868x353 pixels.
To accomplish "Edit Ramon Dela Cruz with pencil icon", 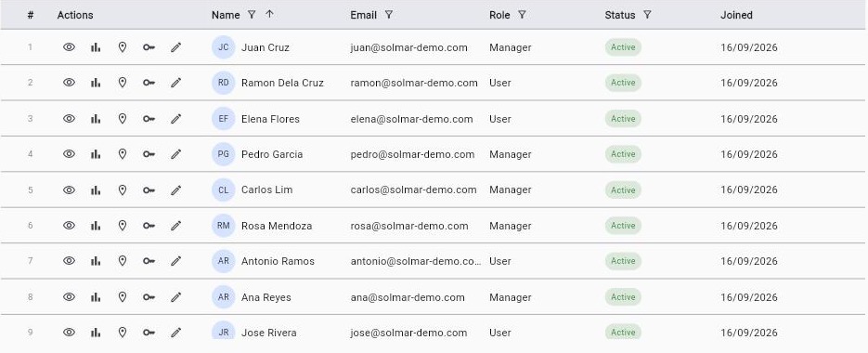I will pyautogui.click(x=176, y=83).
